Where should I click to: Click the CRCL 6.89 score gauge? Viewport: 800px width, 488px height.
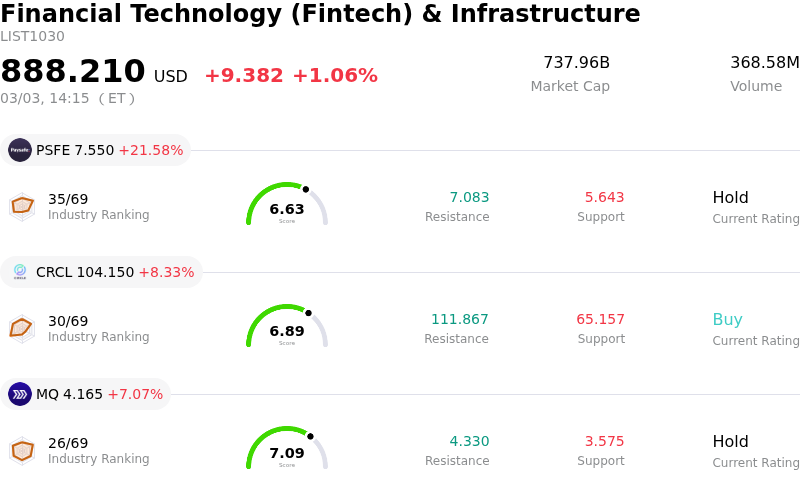point(287,327)
